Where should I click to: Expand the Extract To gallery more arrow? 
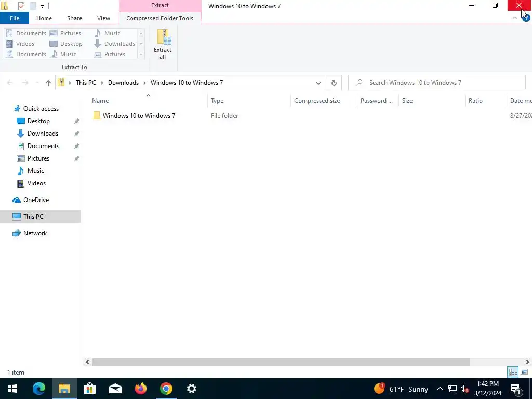[x=141, y=54]
